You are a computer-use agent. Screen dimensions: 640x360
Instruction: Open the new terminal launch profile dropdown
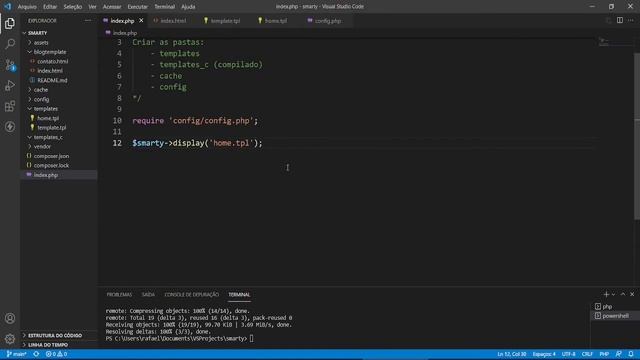[x=613, y=294]
